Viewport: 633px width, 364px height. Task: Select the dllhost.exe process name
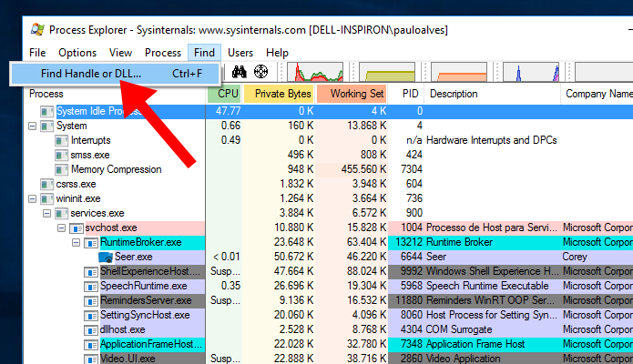coord(123,329)
